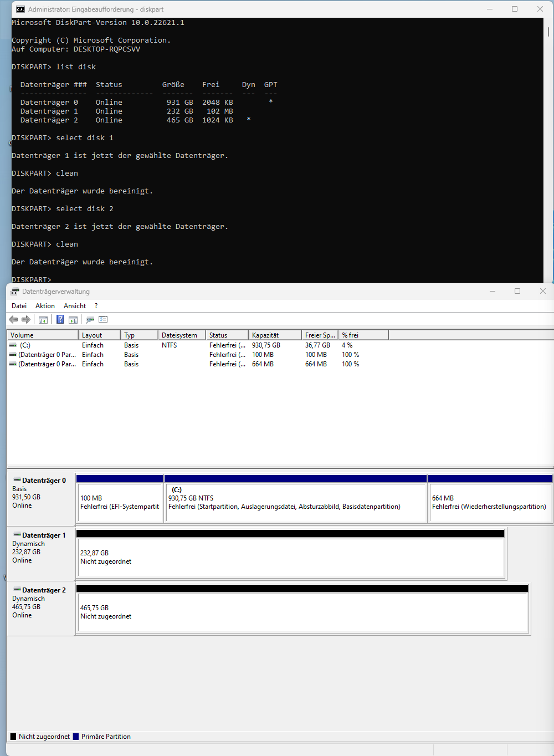Click the checklist settings toolbar icon
Image resolution: width=554 pixels, height=756 pixels.
tap(103, 319)
